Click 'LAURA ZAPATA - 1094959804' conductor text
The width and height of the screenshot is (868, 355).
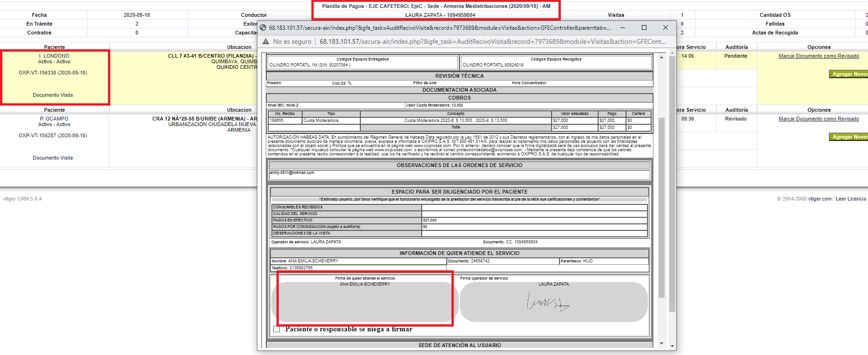point(440,15)
